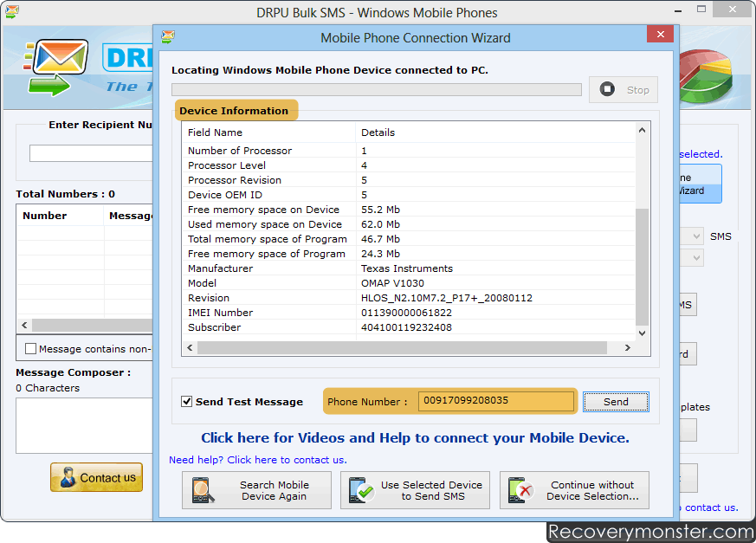Click wizard title bar envelope icon
756x543 pixels.
(x=168, y=36)
